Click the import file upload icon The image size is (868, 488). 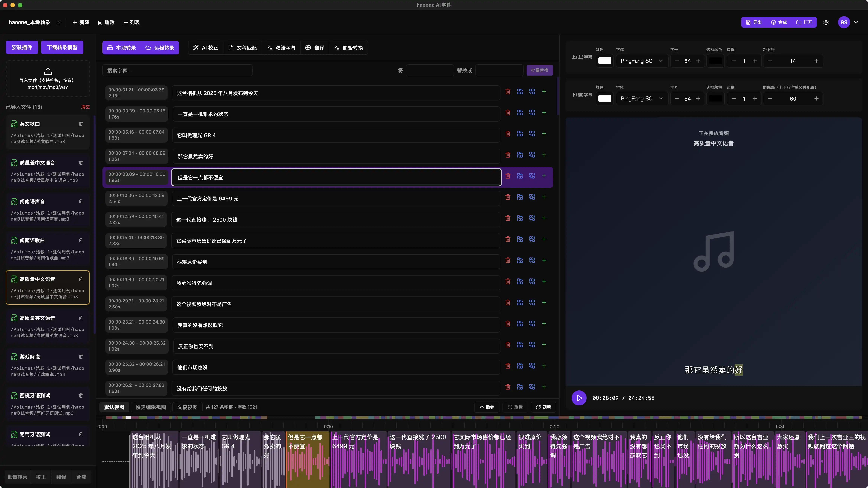pyautogui.click(x=48, y=71)
